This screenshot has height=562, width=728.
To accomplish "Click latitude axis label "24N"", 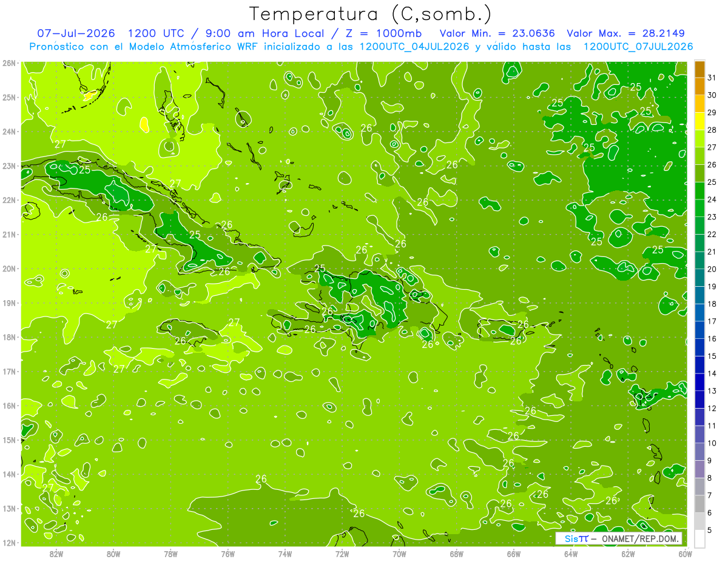I will (8, 132).
